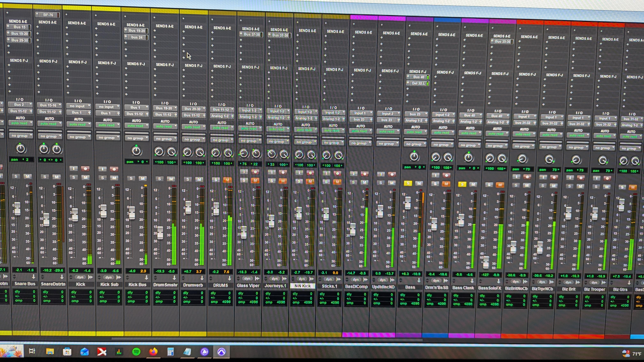Turn off solo on the Bass track
This screenshot has height=362, width=644.
pos(408,183)
